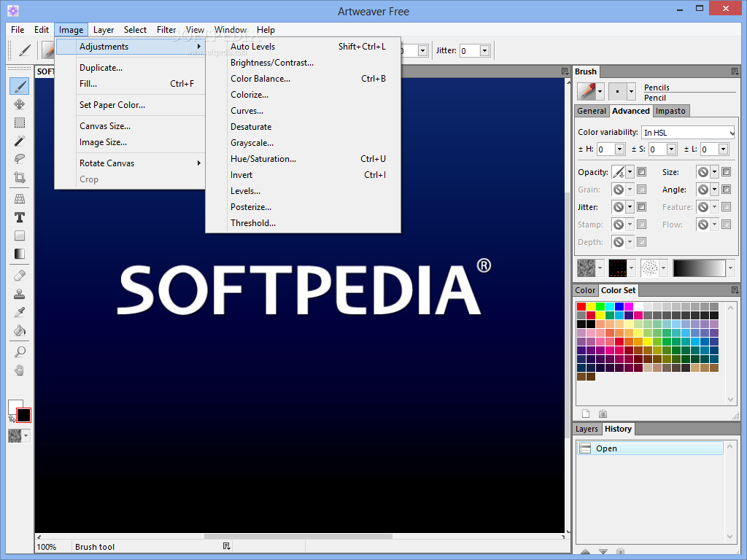The image size is (747, 560).
Task: Toggle the Size invert checkbox
Action: pyautogui.click(x=726, y=172)
